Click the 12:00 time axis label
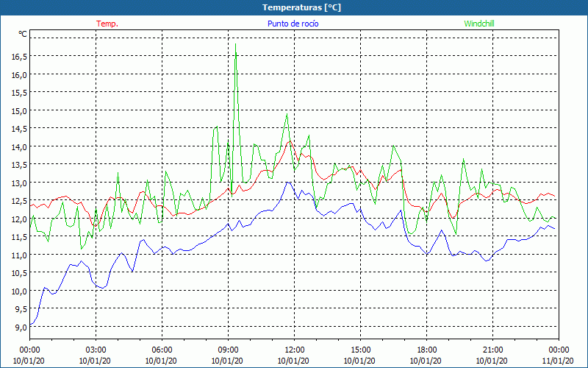The image size is (588, 368). (295, 350)
